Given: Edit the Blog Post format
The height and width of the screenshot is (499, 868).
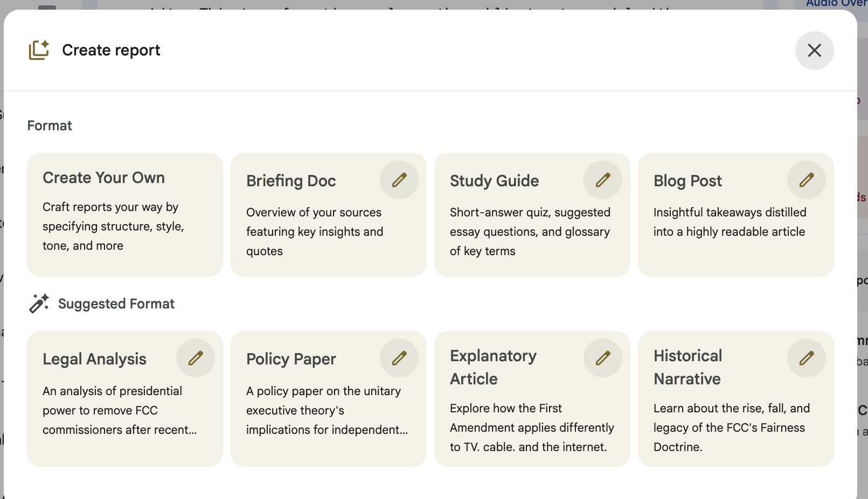Looking at the screenshot, I should click(807, 180).
